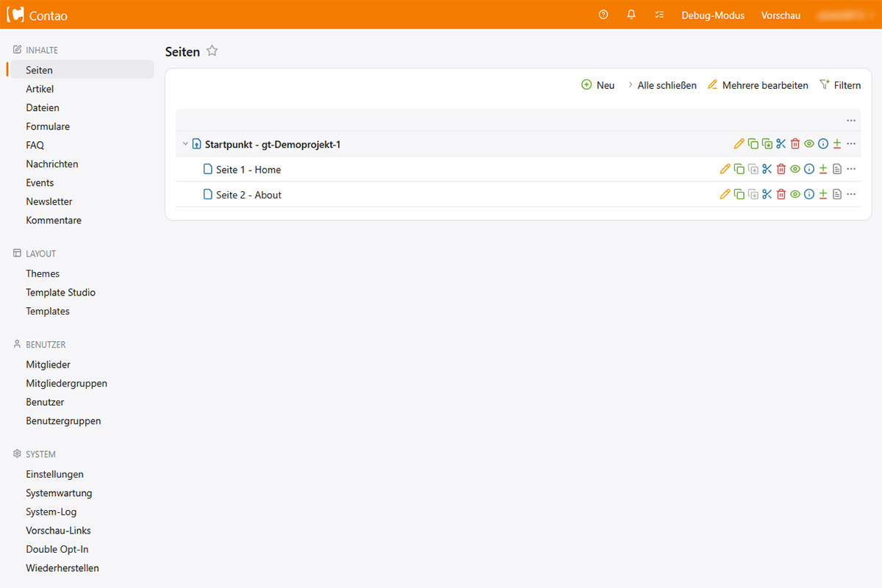Toggle visibility of the Startpunkt page
Viewport: 882px width, 588px height.
point(809,144)
